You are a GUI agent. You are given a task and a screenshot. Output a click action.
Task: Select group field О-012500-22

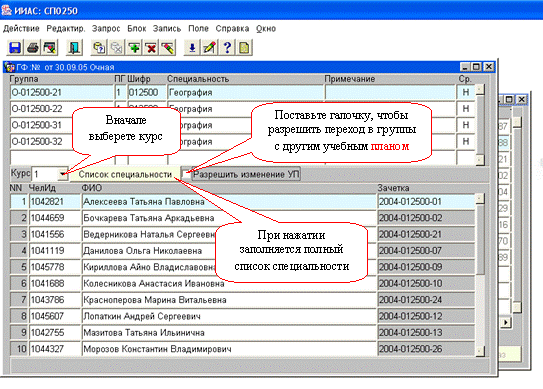click(62, 109)
